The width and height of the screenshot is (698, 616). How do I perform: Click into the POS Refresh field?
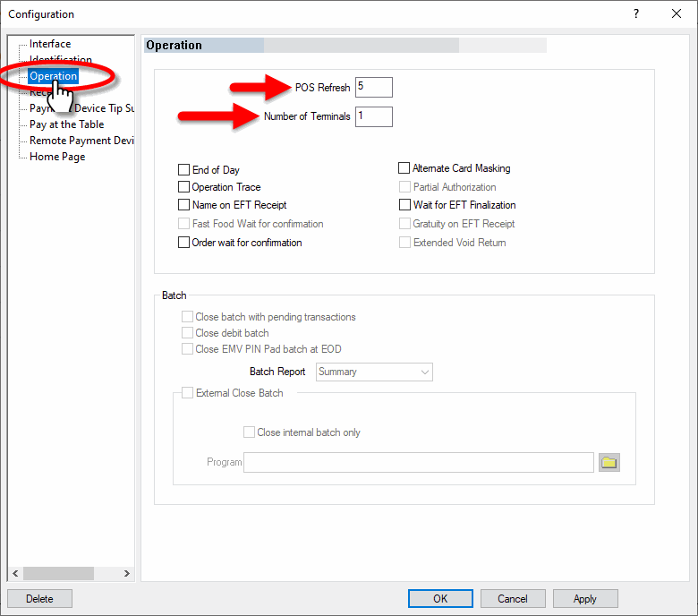[x=374, y=88]
